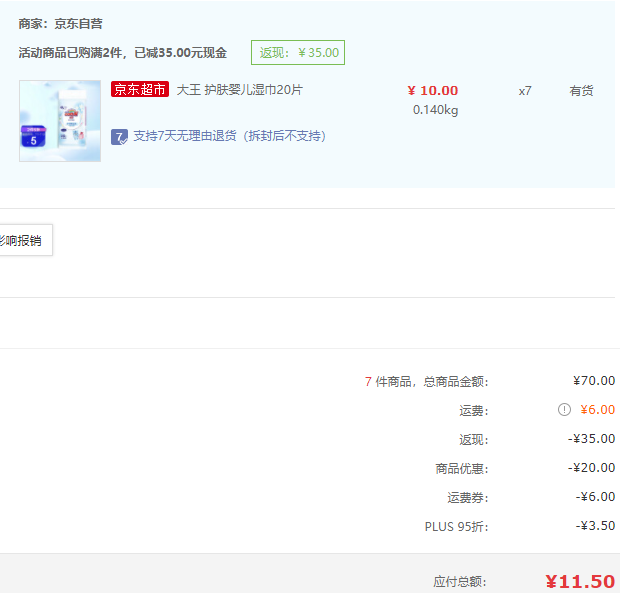Click the 响报销 button at left edge
The image size is (620, 593).
pyautogui.click(x=24, y=240)
